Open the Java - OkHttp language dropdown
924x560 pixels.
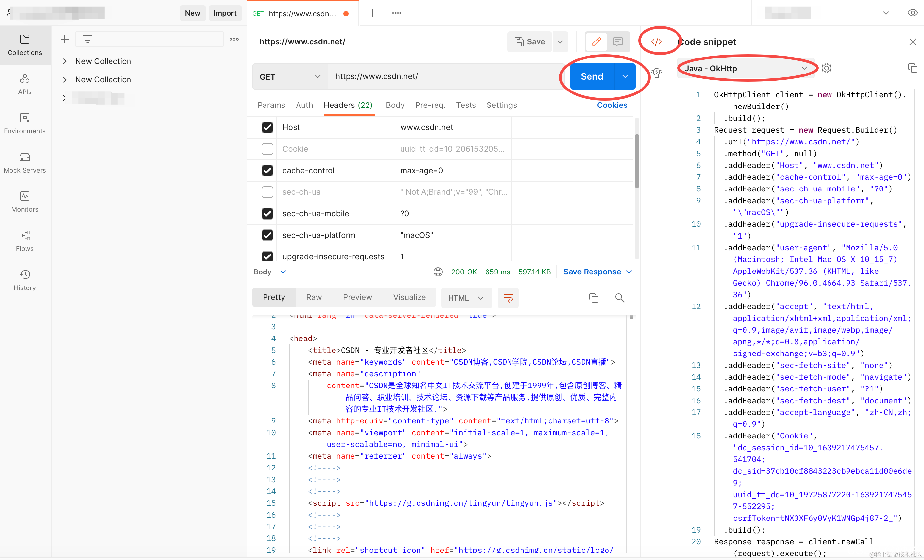[x=745, y=68]
